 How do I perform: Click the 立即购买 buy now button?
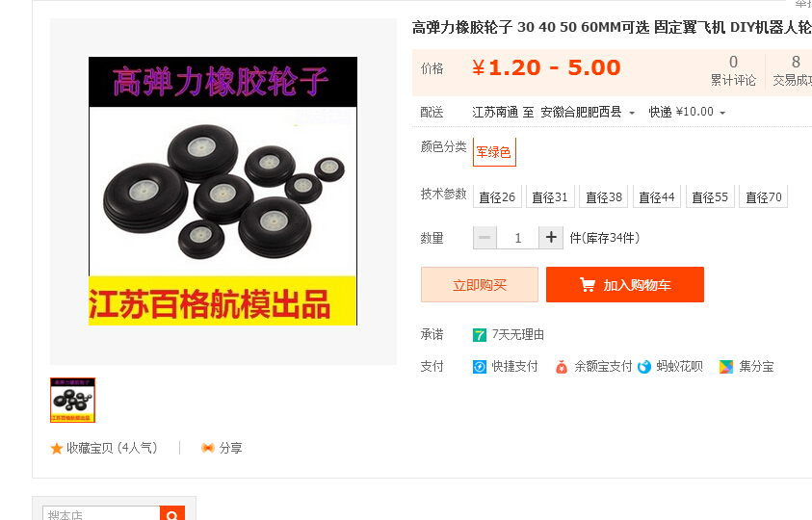[x=480, y=284]
